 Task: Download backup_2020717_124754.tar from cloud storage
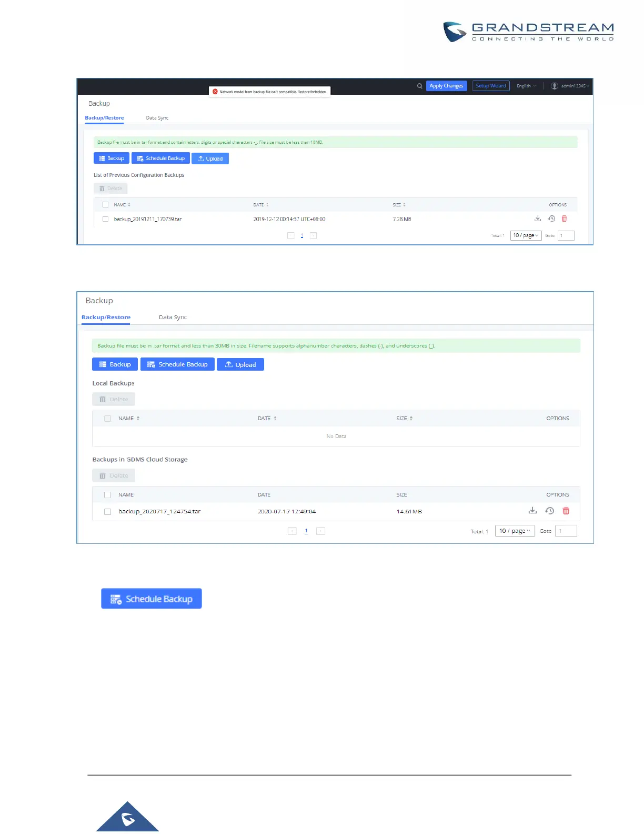click(x=532, y=511)
